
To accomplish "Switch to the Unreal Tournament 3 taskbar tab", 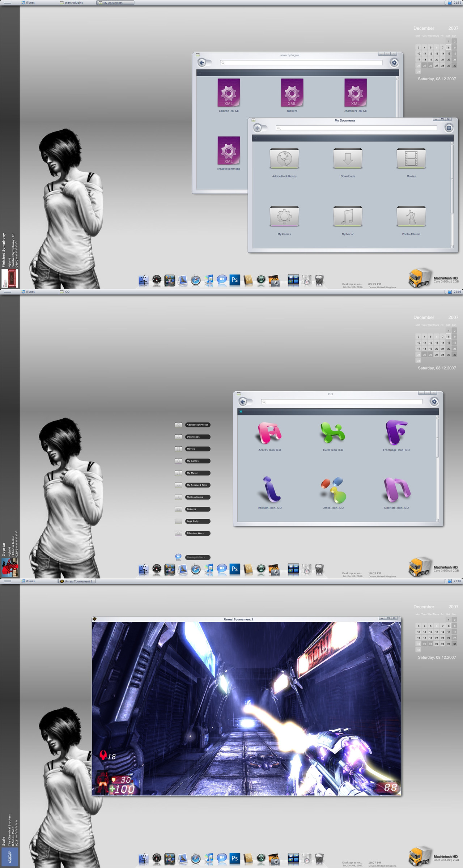I will click(77, 581).
